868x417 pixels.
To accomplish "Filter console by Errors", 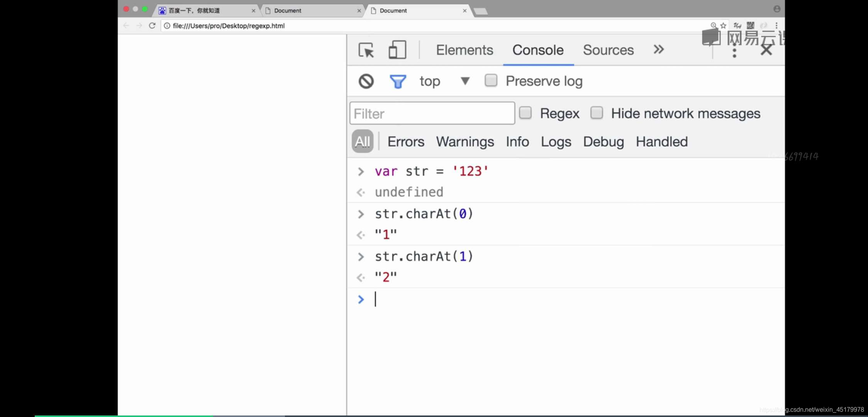I will pos(406,142).
